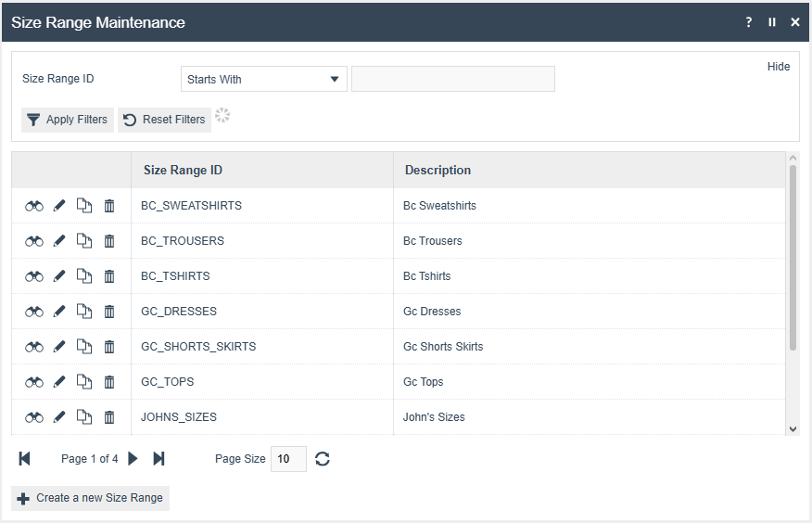Close the Size Range Maintenance window
812x523 pixels.
click(795, 21)
